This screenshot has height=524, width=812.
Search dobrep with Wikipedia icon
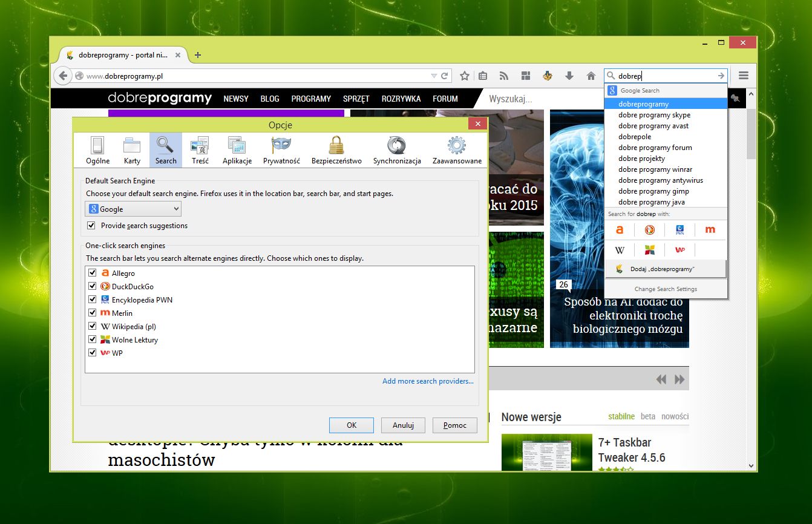tap(620, 250)
